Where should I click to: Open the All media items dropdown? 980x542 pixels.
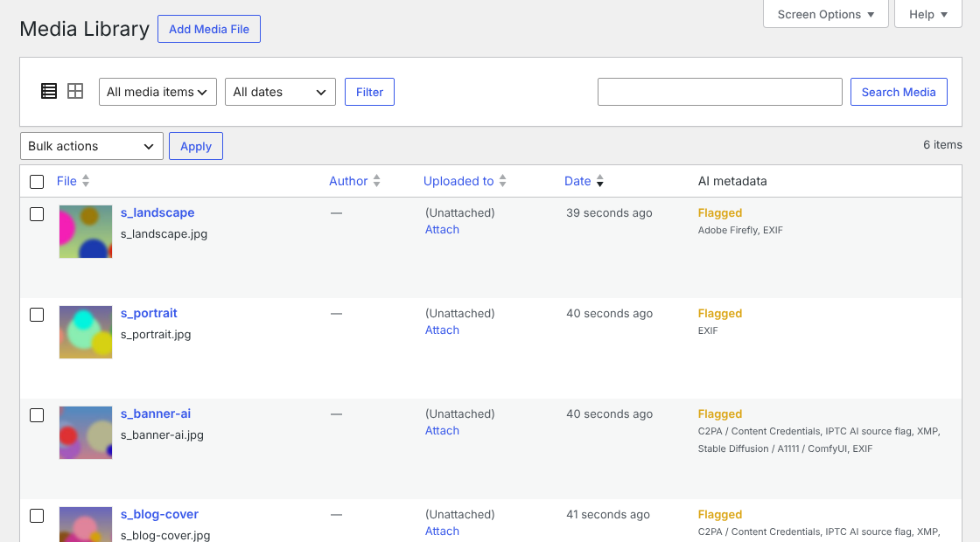tap(157, 92)
